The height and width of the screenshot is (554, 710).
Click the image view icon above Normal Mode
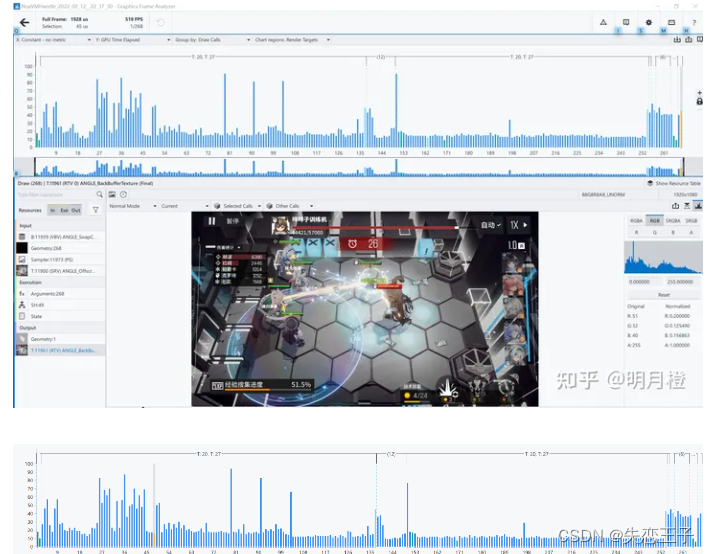click(112, 194)
